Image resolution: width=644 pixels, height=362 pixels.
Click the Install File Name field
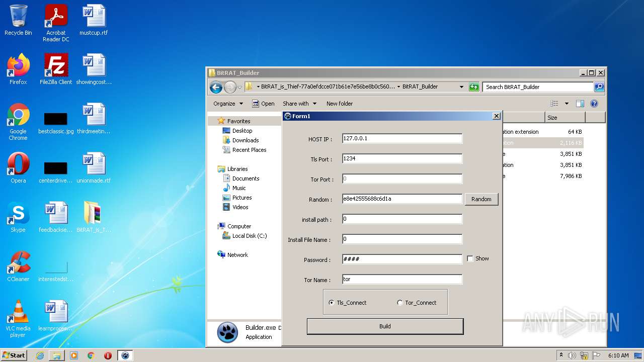(x=402, y=239)
